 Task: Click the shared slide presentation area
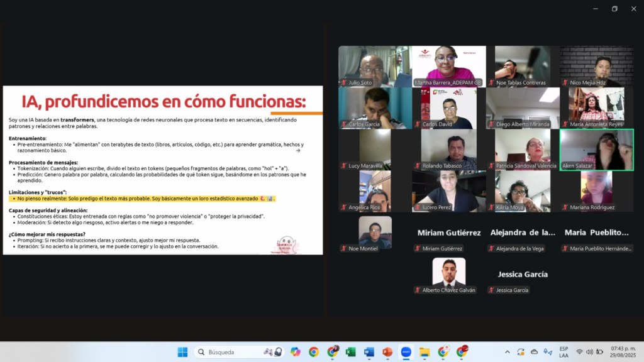163,170
